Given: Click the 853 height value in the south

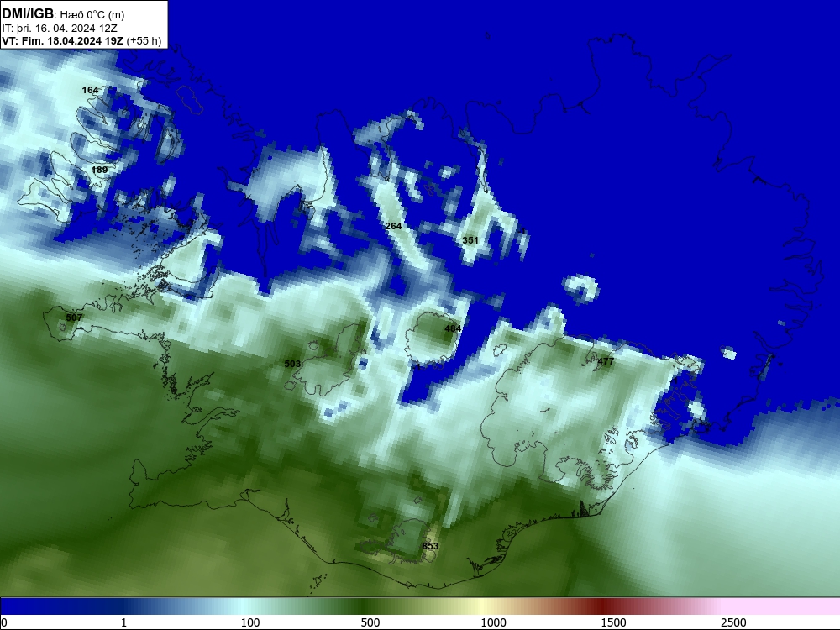Looking at the screenshot, I should point(430,546).
